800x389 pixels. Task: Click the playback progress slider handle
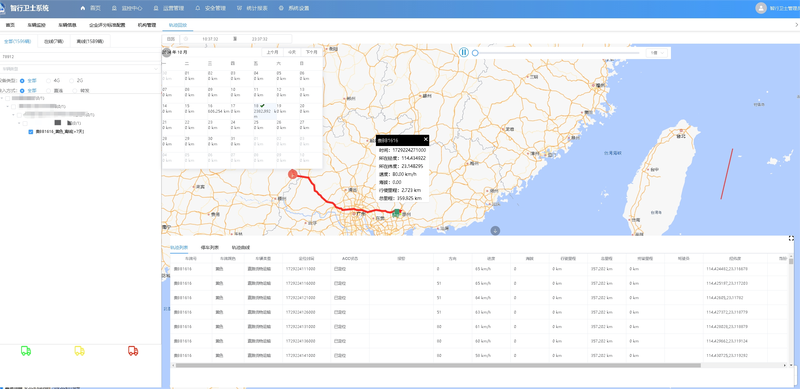[x=475, y=53]
